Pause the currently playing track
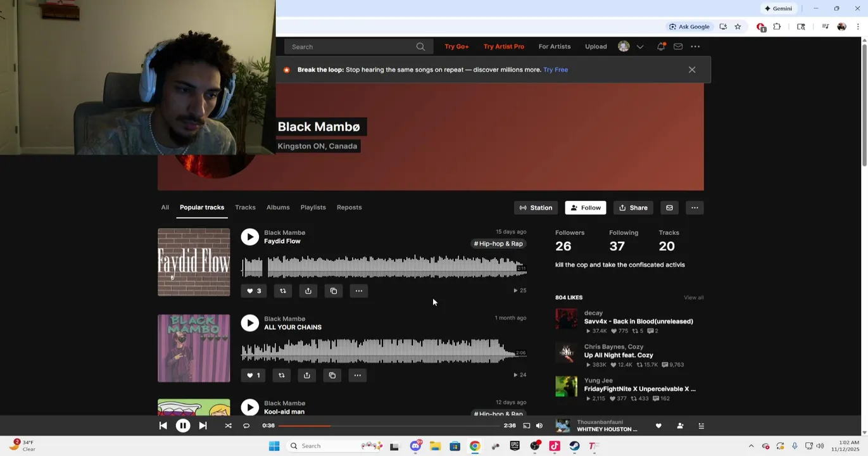This screenshot has height=456, width=868. click(183, 426)
